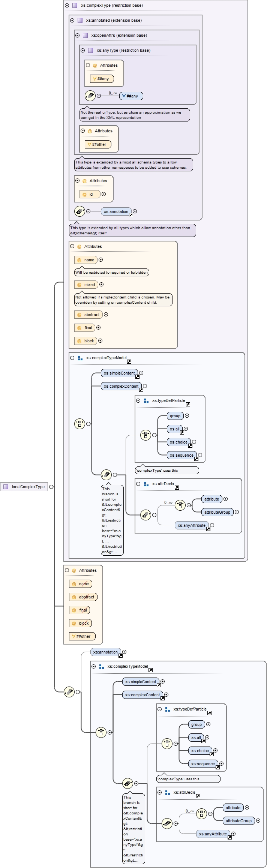Image resolution: width=267 pixels, height=868 pixels.
Task: Collapse the Attributes group with crossed-out items
Action: click(x=67, y=570)
